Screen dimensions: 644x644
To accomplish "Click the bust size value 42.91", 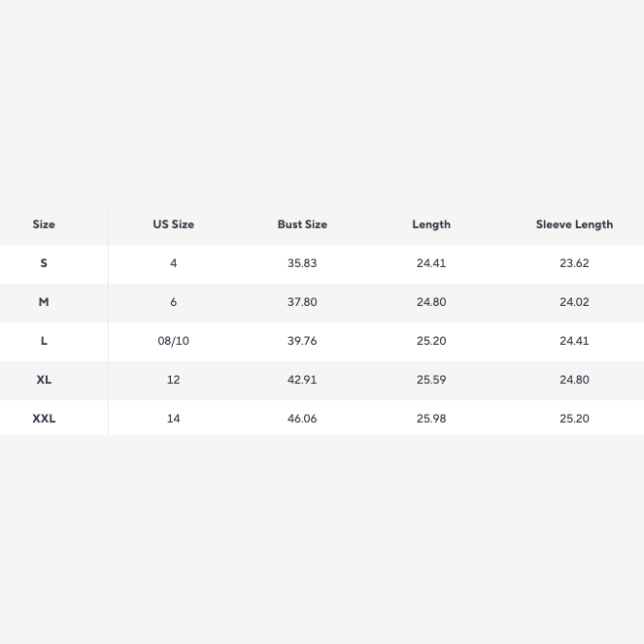I will [x=302, y=380].
